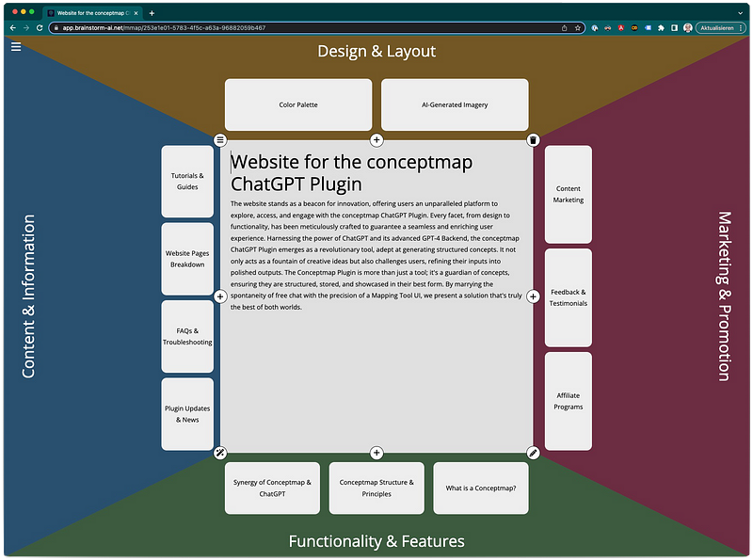Open the Plugin Updates & News card

pyautogui.click(x=187, y=414)
